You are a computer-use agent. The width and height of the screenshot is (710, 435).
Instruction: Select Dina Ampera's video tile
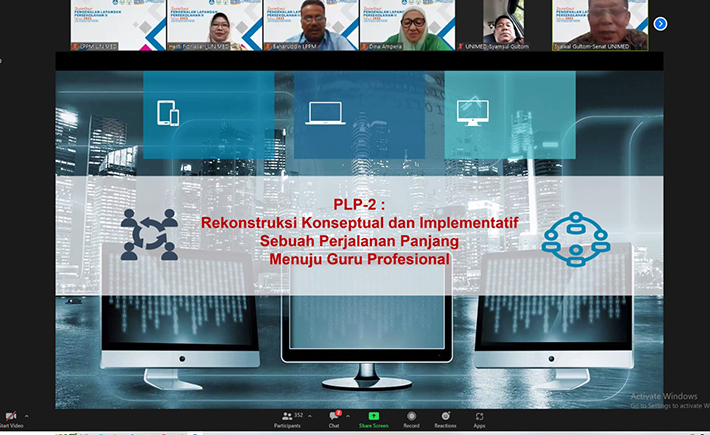coord(407,25)
